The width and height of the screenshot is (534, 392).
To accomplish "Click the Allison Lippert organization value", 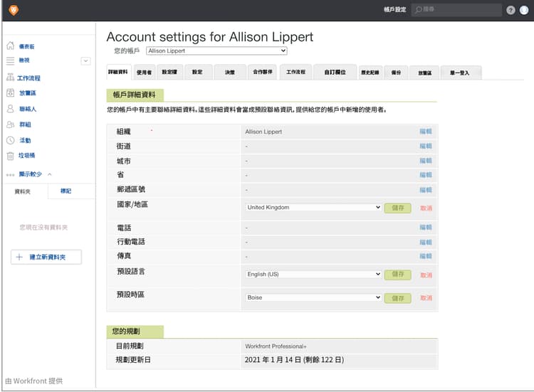I will coord(263,132).
